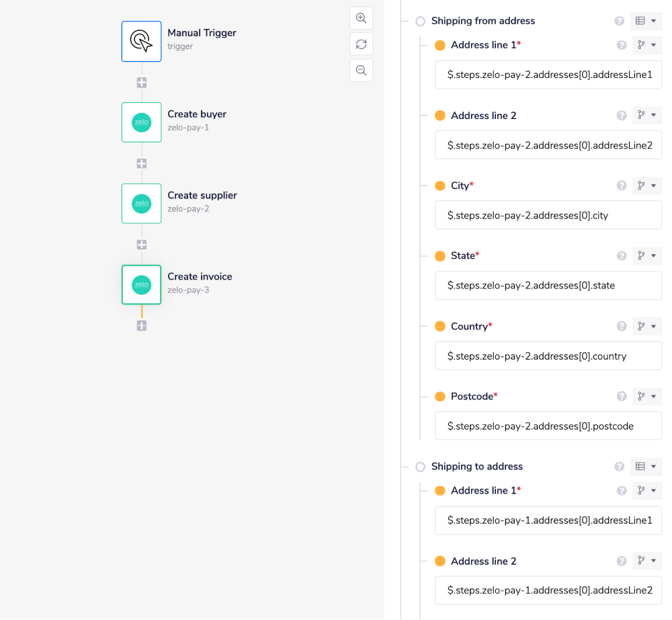Open help tooltip for Country field
The image size is (672, 620).
coord(622,326)
